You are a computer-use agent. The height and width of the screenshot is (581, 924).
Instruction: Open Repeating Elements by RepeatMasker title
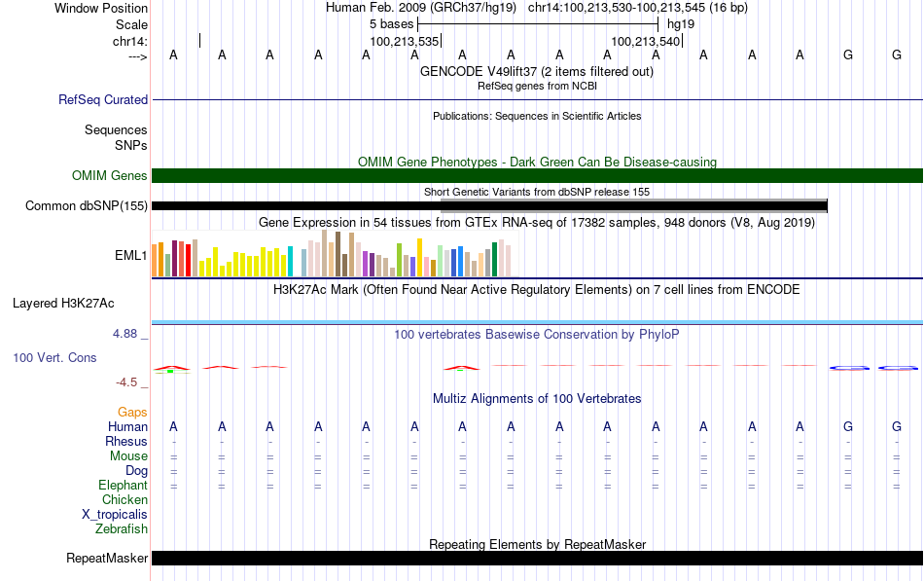[537, 544]
